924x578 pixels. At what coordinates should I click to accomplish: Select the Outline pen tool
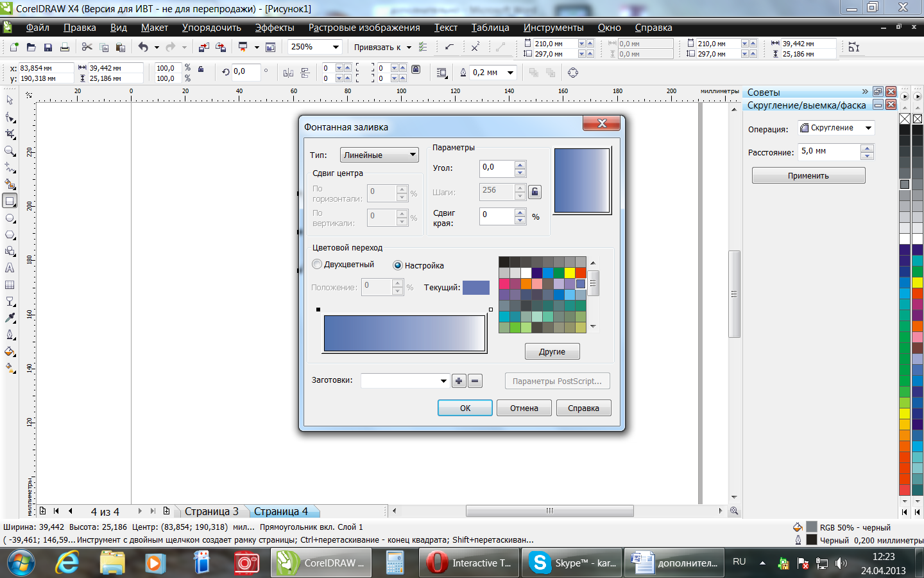[x=10, y=335]
